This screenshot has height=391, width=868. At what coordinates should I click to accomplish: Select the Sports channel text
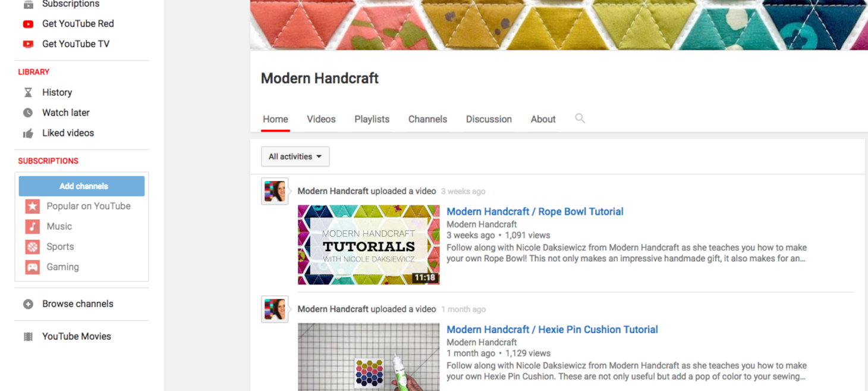61,247
